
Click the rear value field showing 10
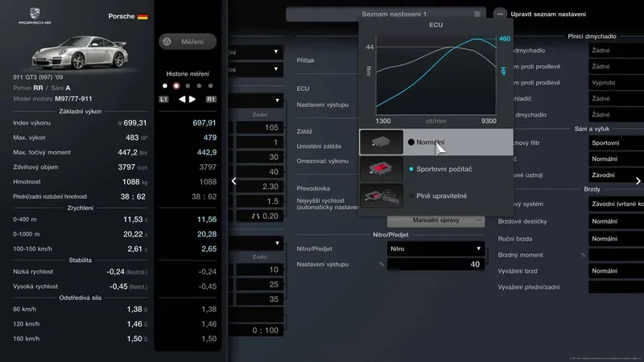click(x=259, y=269)
